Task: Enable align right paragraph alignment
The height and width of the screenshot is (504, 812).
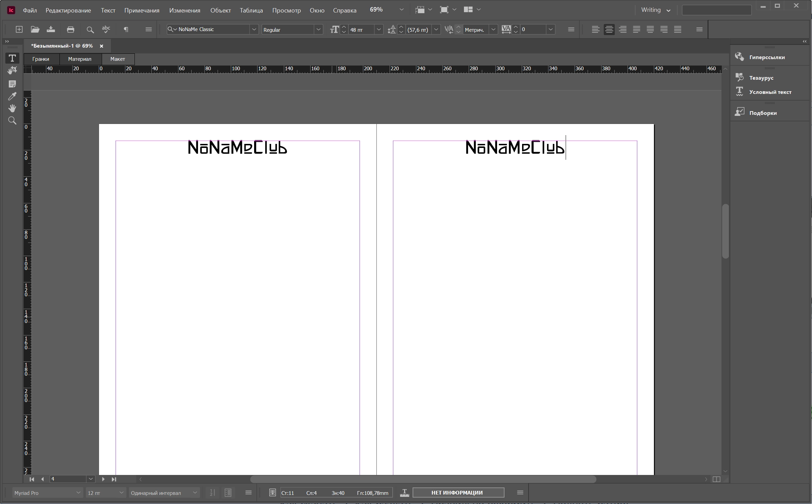Action: [x=623, y=29]
